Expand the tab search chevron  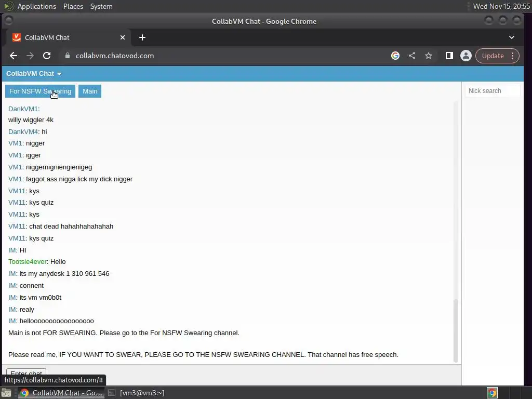(x=512, y=37)
